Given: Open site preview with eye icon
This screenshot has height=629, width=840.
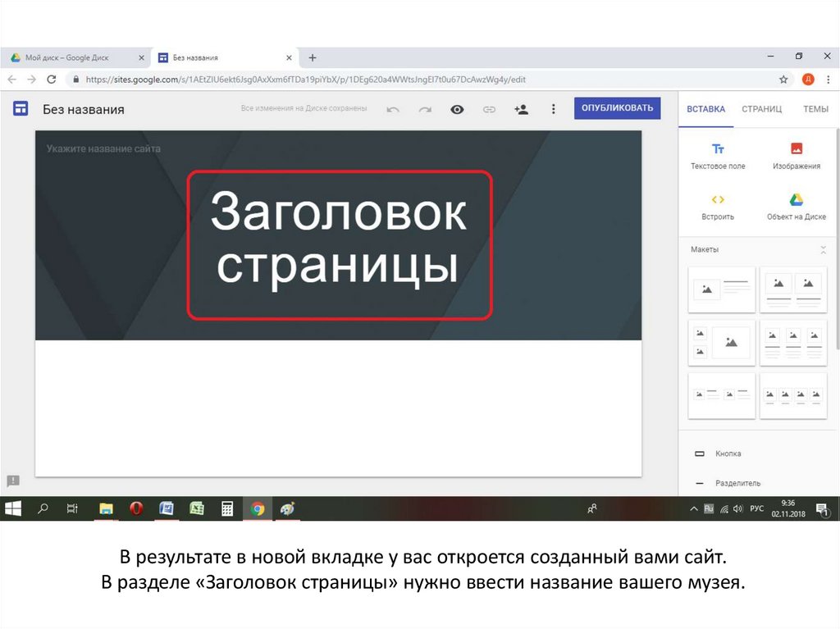Looking at the screenshot, I should coord(457,109).
